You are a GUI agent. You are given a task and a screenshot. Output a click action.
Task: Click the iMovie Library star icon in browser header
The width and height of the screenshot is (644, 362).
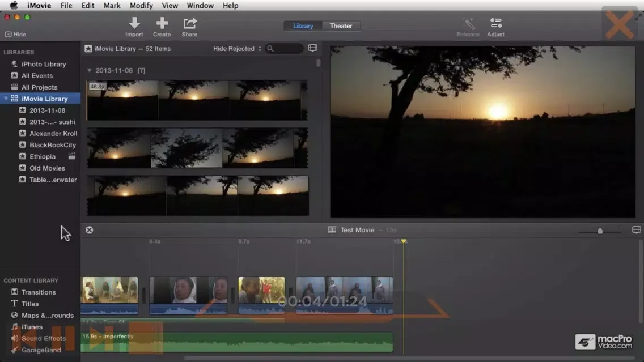point(88,48)
